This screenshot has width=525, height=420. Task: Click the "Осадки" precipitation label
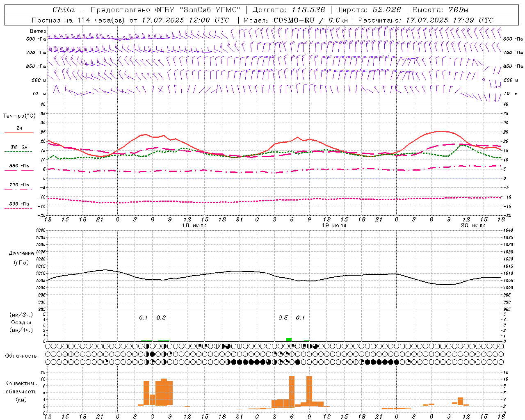(21, 322)
